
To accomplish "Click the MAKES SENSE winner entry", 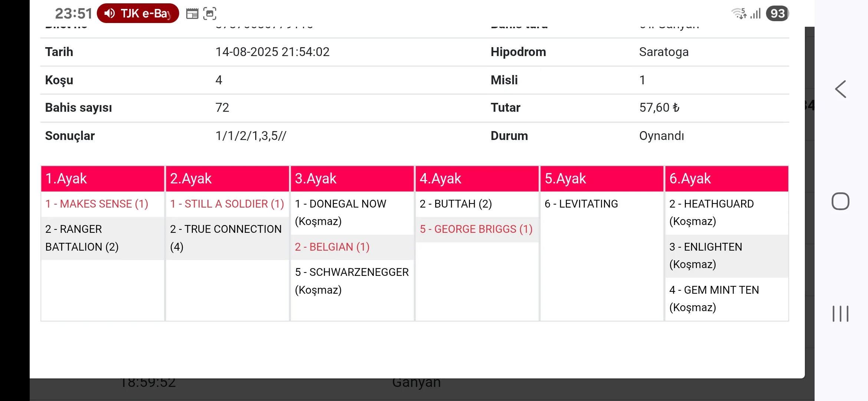I will click(97, 204).
